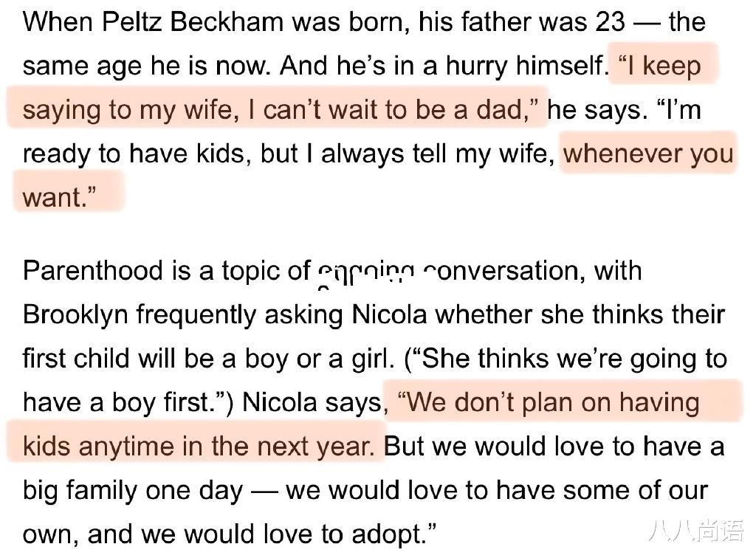Click the Chinese watermark in the bottom-right corner
The image size is (756, 558).
click(695, 531)
